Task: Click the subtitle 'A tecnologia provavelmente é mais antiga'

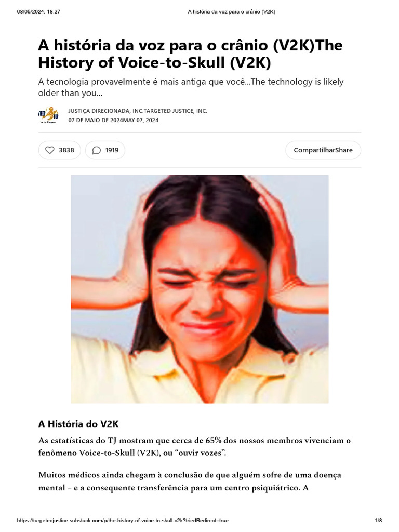Action: [191, 87]
